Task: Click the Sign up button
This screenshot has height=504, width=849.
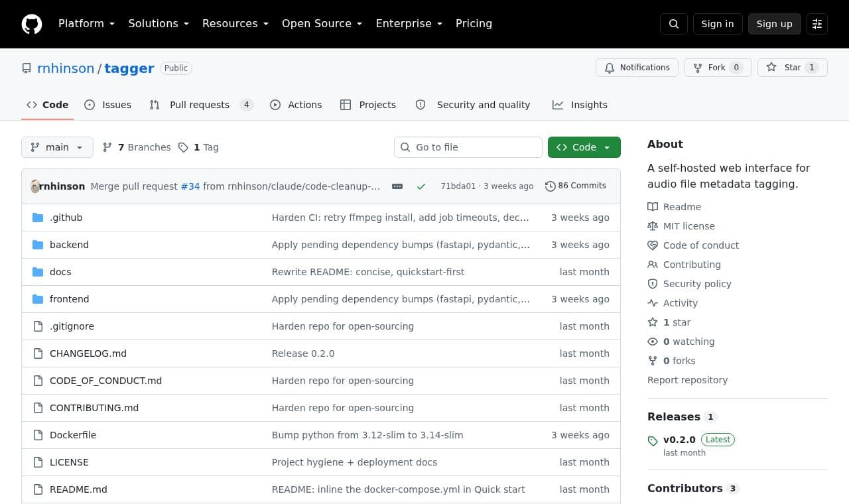Action: pos(775,24)
